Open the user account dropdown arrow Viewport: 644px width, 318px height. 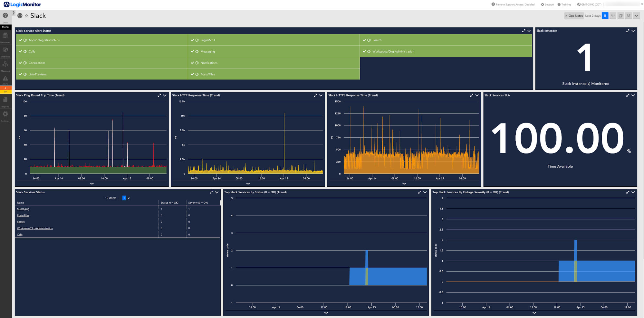[641, 5]
